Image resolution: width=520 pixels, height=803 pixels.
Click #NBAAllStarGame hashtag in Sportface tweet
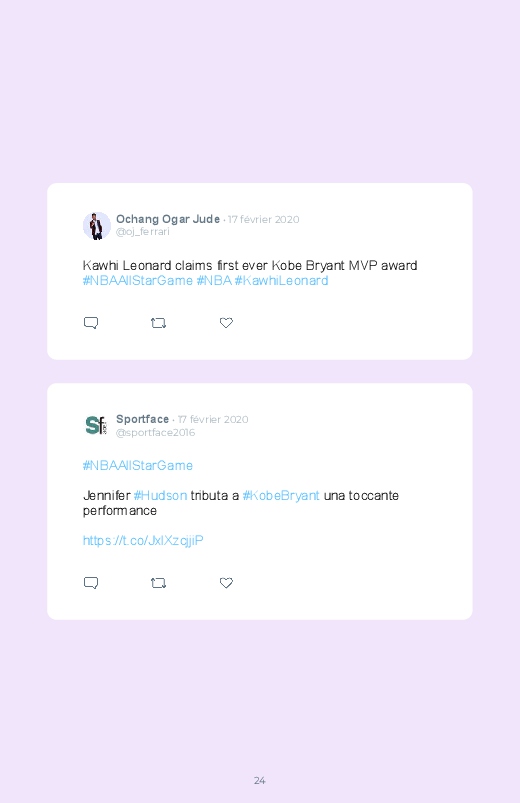(138, 466)
